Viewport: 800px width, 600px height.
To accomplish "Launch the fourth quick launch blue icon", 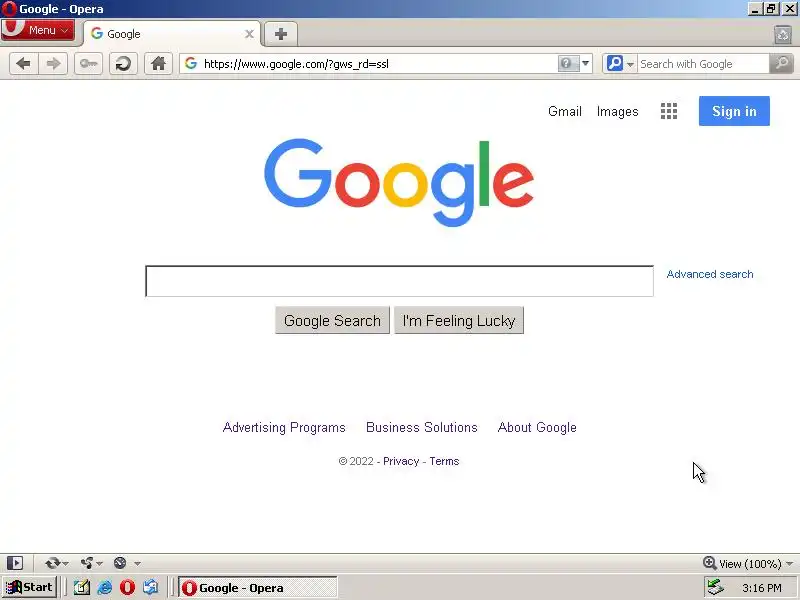I will tap(151, 588).
